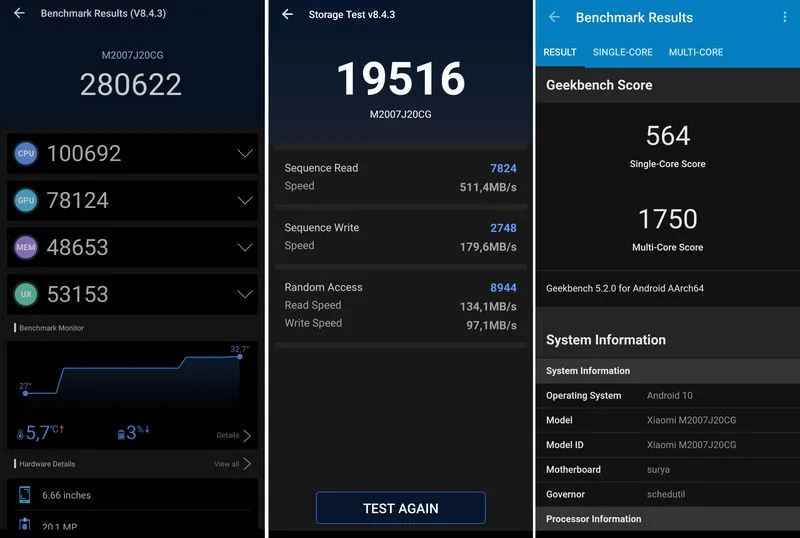800x538 pixels.
Task: Expand the CPU score 100692 row
Action: click(x=245, y=153)
